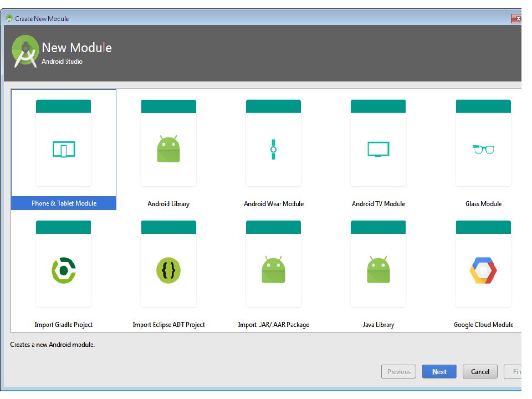The image size is (532, 399).
Task: Click the "Android Library" label
Action: (168, 204)
